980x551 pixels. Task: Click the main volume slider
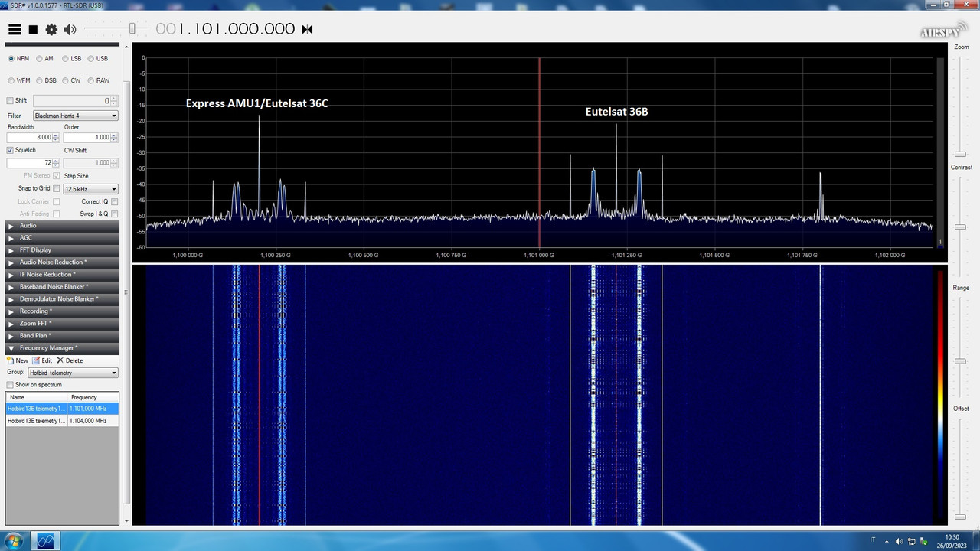[x=132, y=28]
